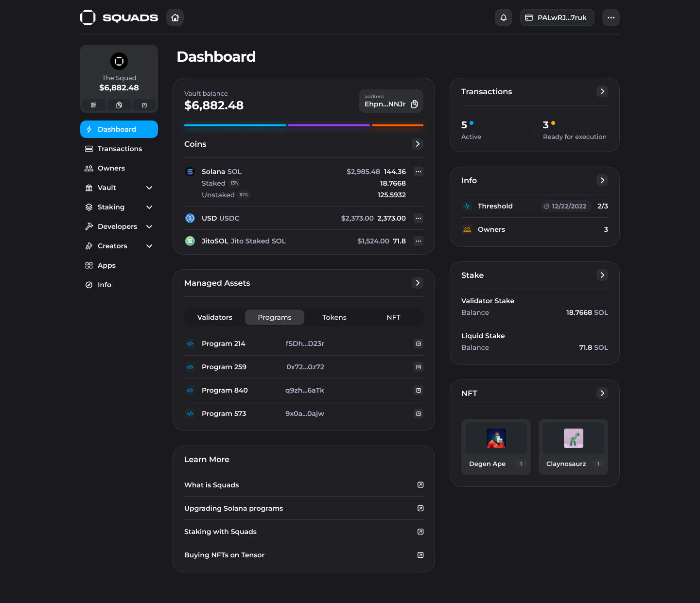Open the PALwRJ...7ruk wallet button
This screenshot has height=603, width=700.
[557, 17]
